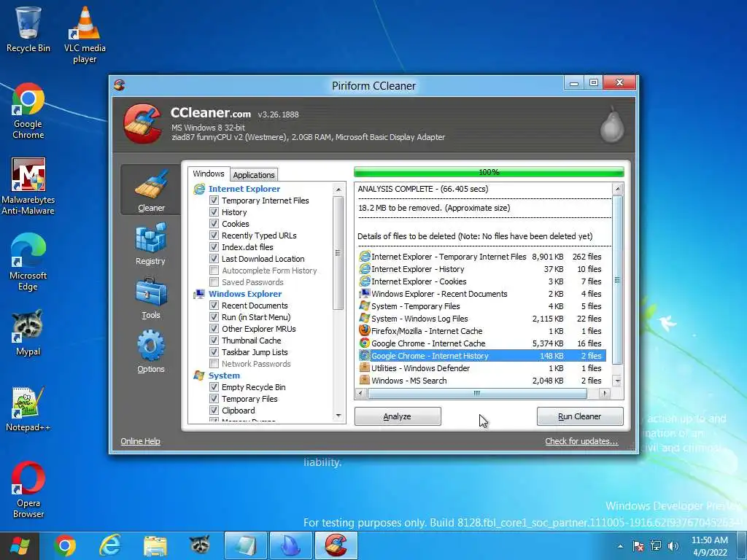Click the Analyze button
This screenshot has height=560, width=747.
(398, 416)
